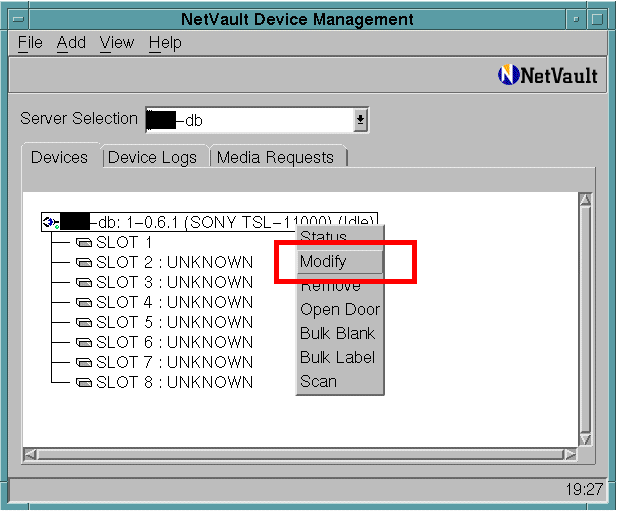Open the File menu
Viewport: 618px width, 512px height.
(30, 43)
